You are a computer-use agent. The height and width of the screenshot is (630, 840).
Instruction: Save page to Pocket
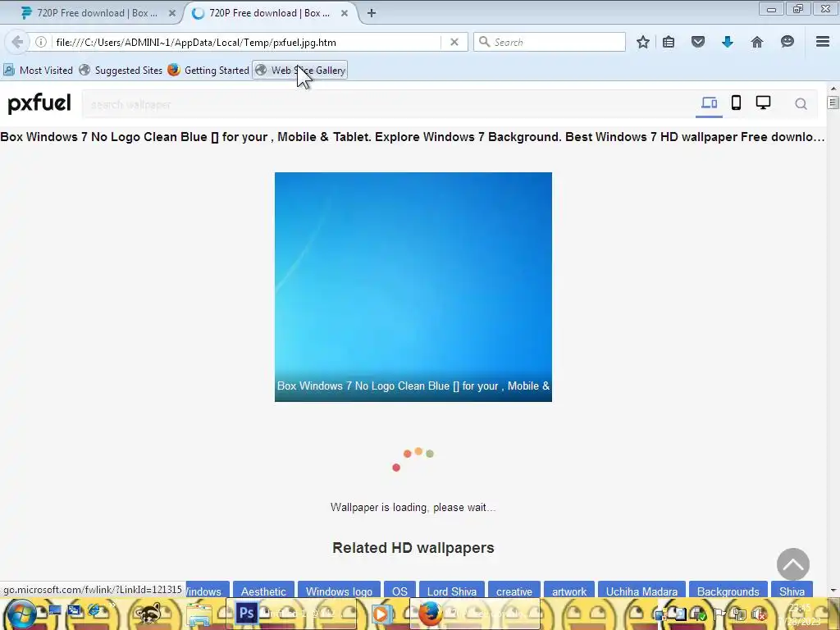[x=697, y=42]
